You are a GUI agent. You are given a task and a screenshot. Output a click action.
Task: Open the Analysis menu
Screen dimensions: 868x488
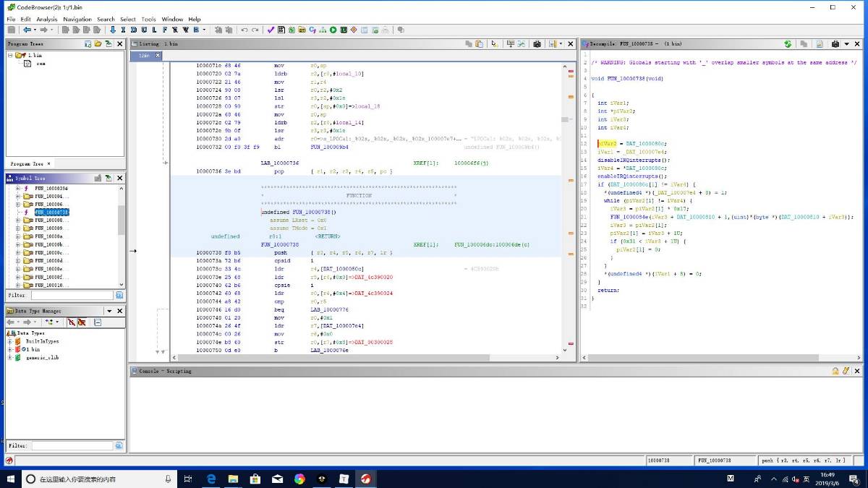(x=46, y=20)
